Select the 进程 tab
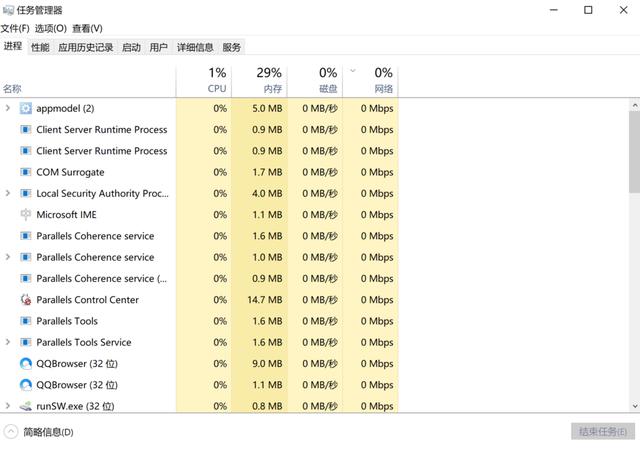 [13, 46]
